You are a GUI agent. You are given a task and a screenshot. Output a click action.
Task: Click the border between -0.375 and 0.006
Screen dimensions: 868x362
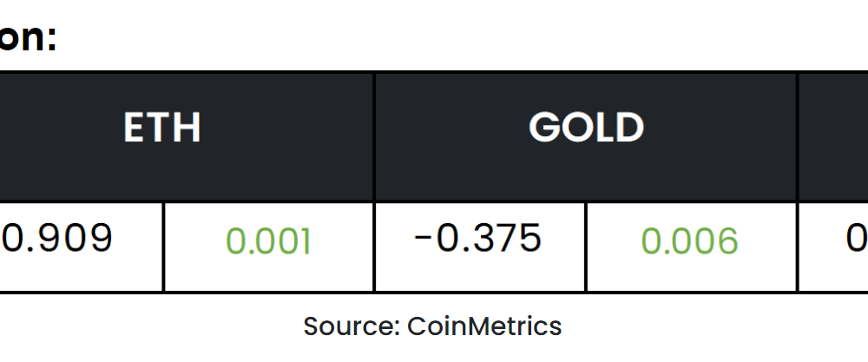(586, 247)
